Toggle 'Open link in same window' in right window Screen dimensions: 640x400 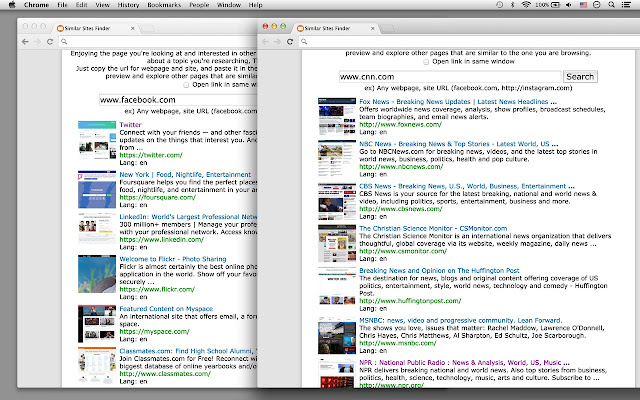point(426,62)
